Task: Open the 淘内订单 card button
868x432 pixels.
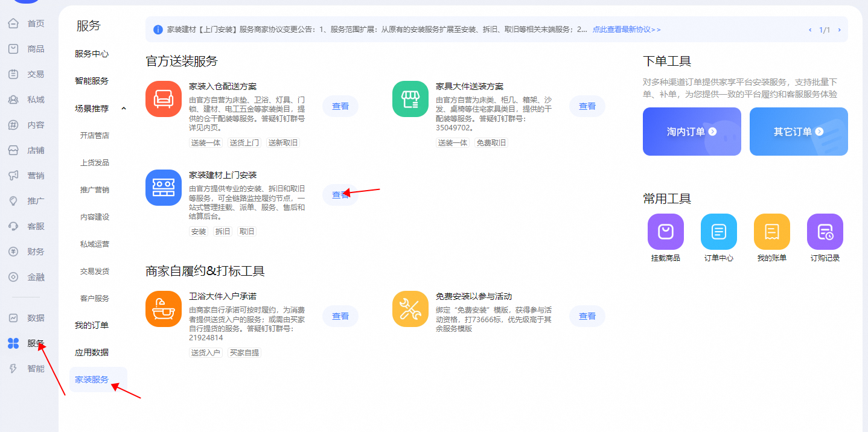Action: coord(692,132)
